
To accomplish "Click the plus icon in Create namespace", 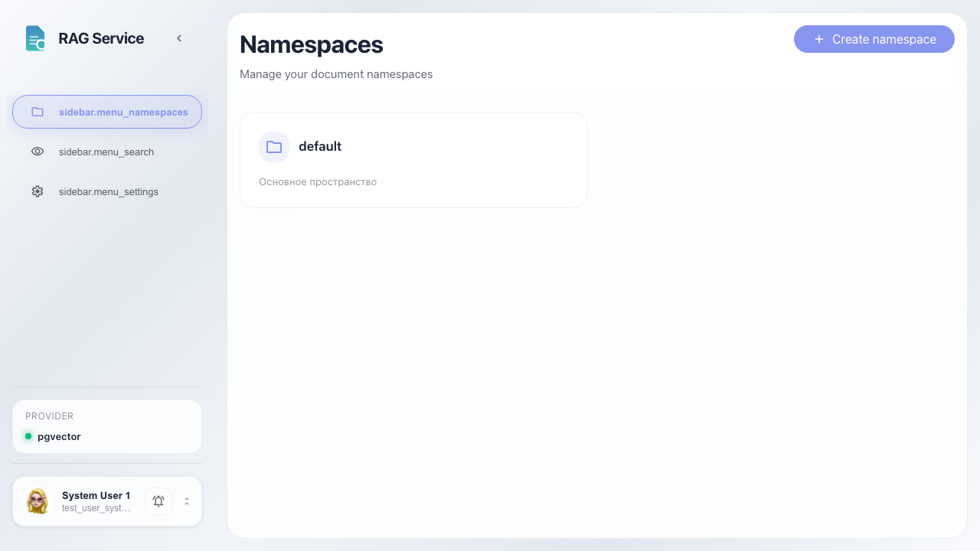I will [x=819, y=39].
